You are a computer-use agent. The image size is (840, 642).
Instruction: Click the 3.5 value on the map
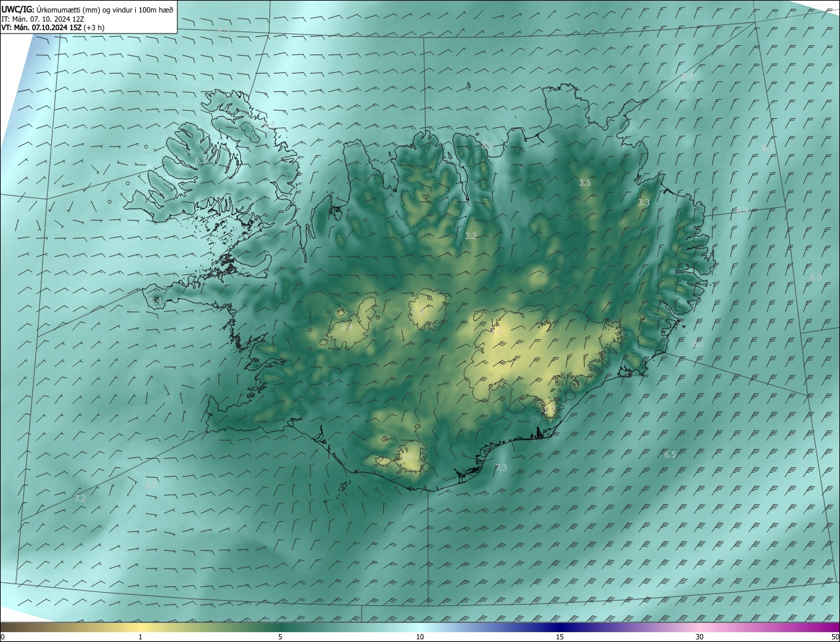585,183
